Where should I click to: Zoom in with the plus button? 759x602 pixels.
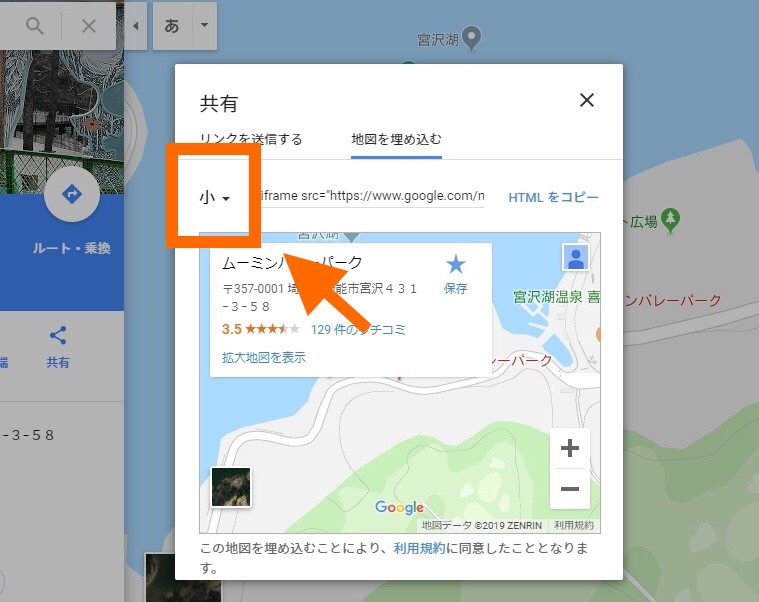pyautogui.click(x=570, y=448)
